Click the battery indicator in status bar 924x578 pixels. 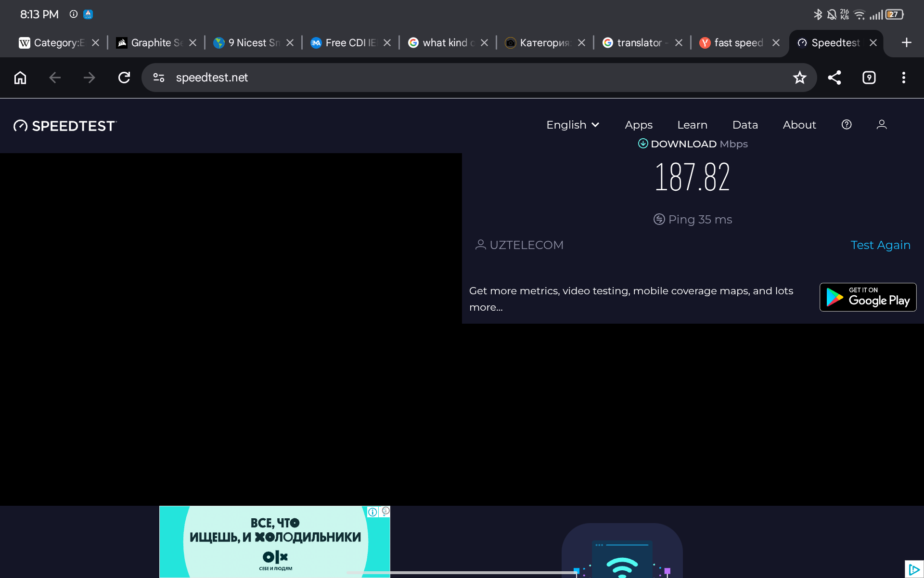click(895, 14)
